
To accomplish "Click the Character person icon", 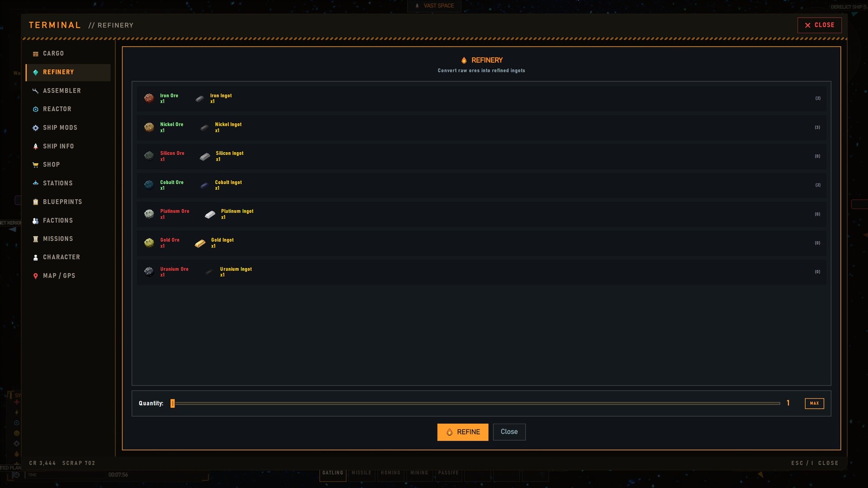I will (x=35, y=258).
